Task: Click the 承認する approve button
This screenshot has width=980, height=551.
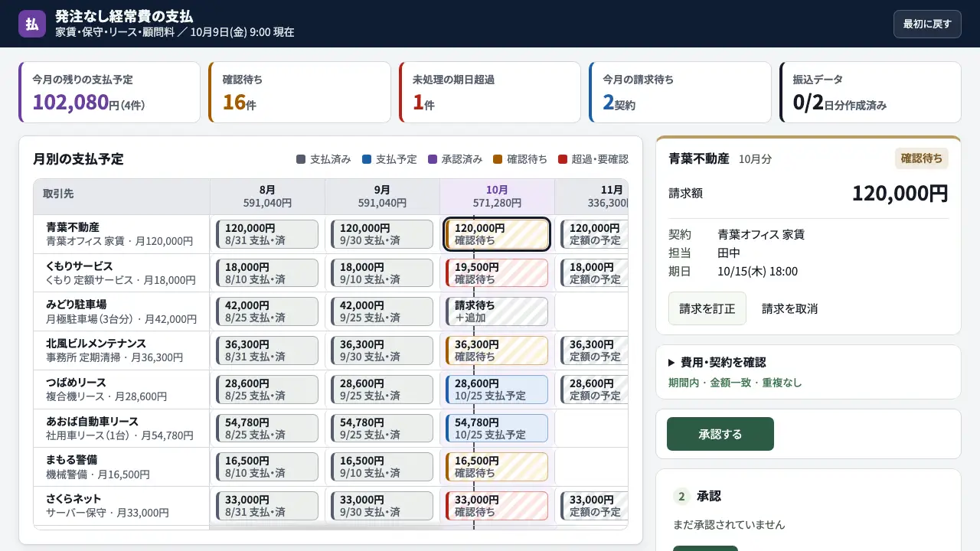Action: 720,434
